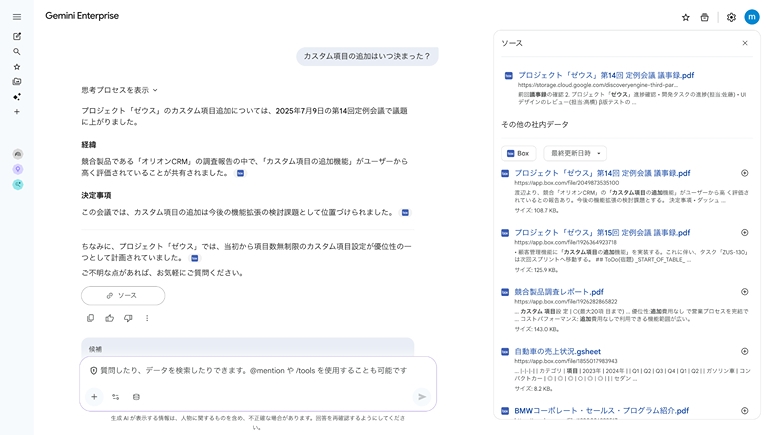Open top source 第14回 定例会議 議事録.pdf
Screen dimensions: 768x435
pyautogui.click(x=606, y=75)
